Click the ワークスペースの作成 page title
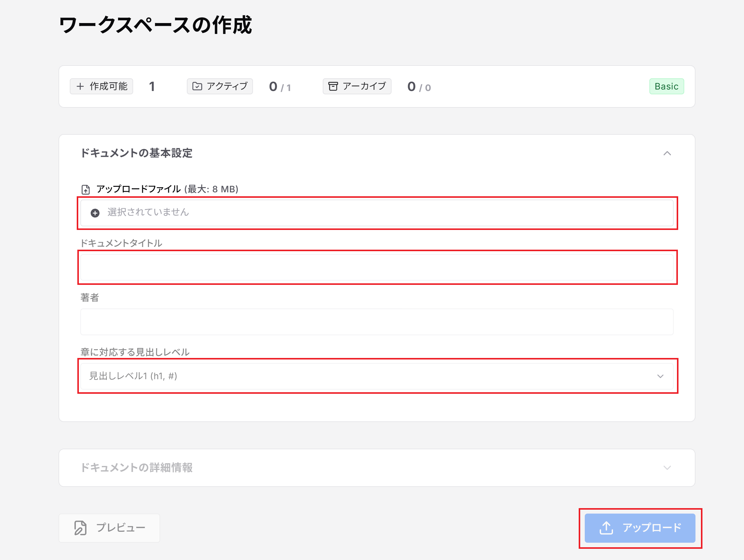The image size is (744, 560). [x=155, y=25]
